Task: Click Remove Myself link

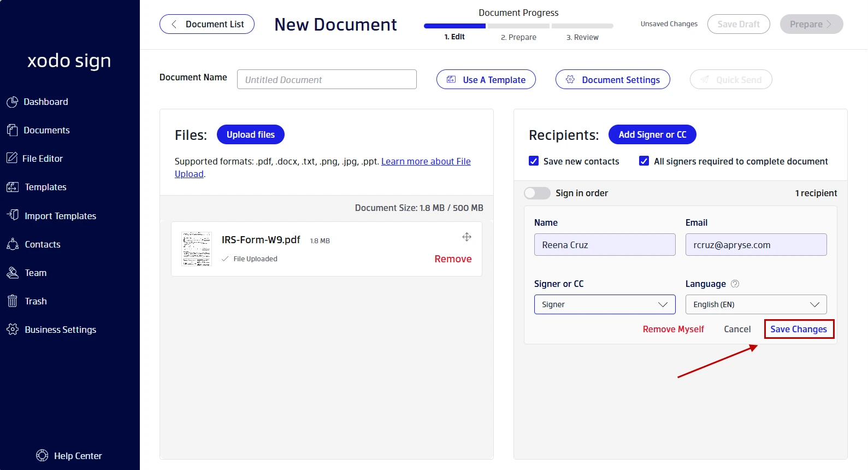Action: point(673,329)
